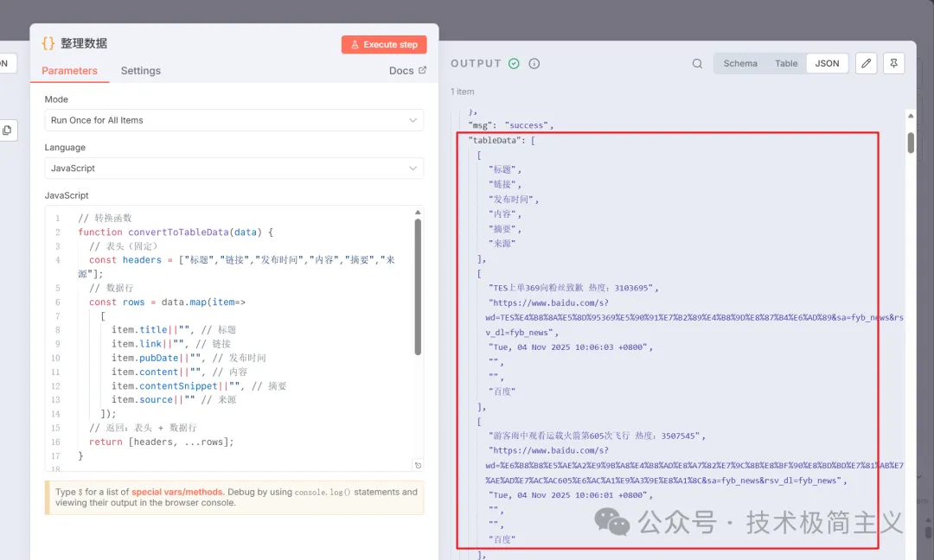Click the special vars/methods link
Viewport: 934px width, 560px height.
tap(177, 492)
